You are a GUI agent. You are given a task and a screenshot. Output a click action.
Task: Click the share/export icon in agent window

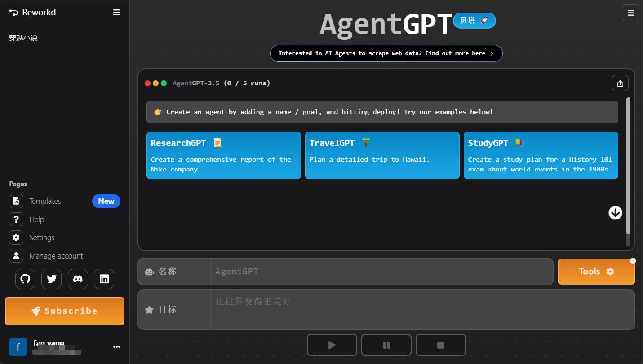620,83
